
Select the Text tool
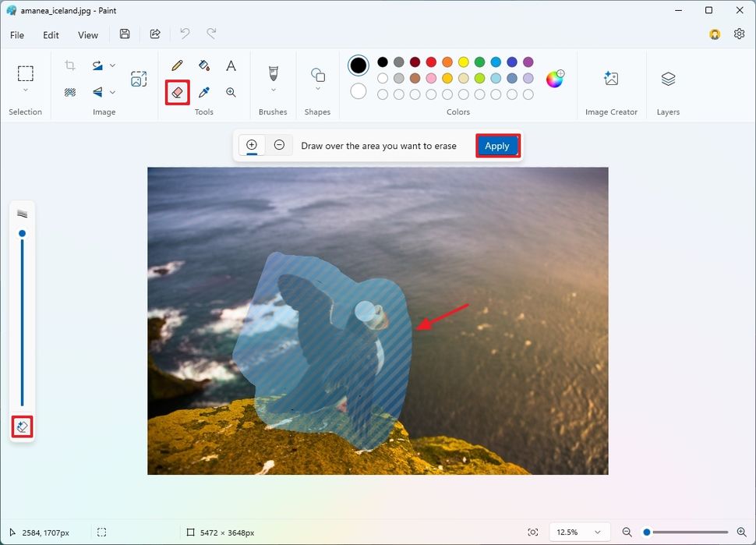click(x=231, y=65)
